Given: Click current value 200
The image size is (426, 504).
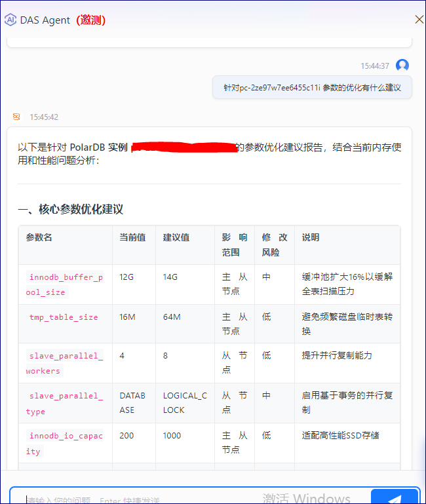Looking at the screenshot, I should coord(126,436).
